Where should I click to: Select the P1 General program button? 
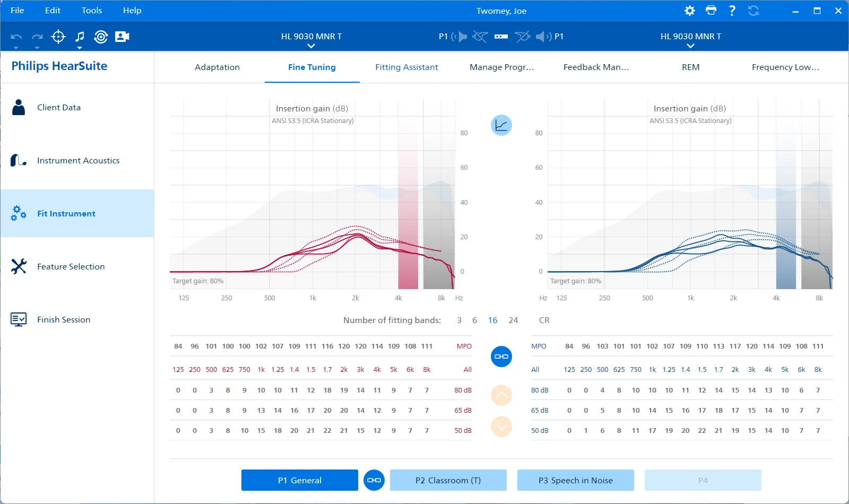300,480
